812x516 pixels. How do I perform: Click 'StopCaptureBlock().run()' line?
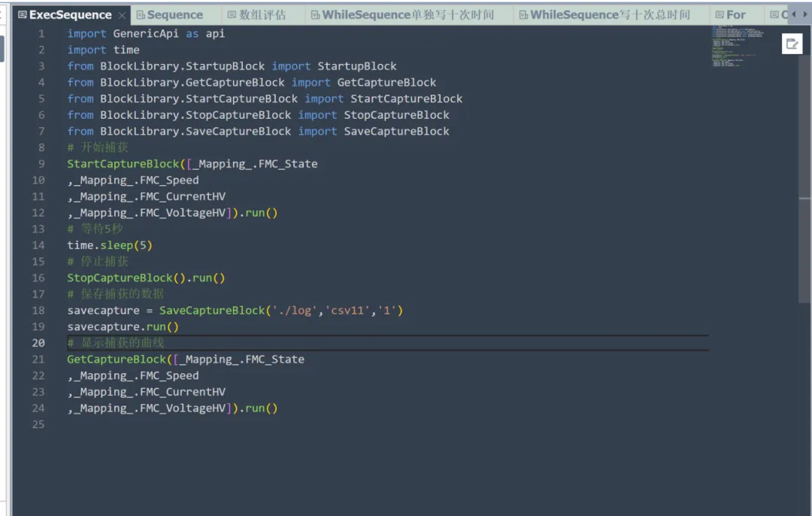(x=146, y=278)
